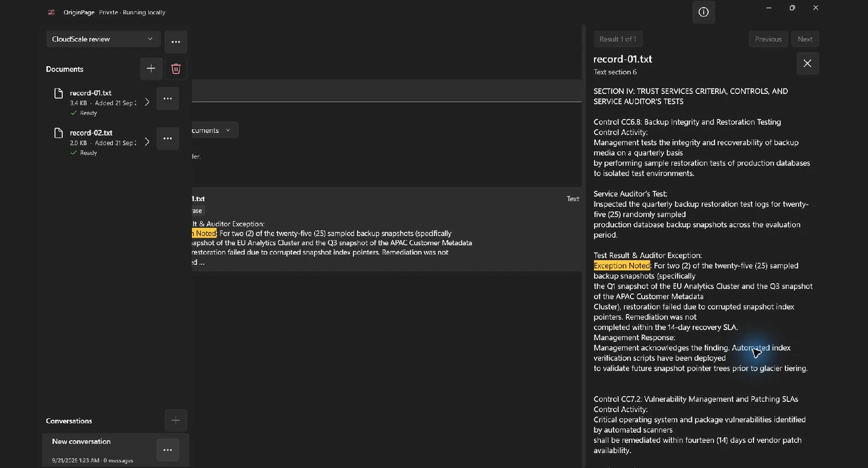
Task: Add a new document with plus icon
Action: point(151,68)
